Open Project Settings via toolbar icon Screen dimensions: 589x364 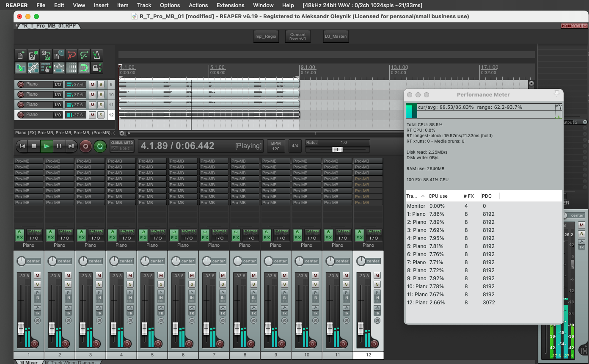tap(59, 55)
